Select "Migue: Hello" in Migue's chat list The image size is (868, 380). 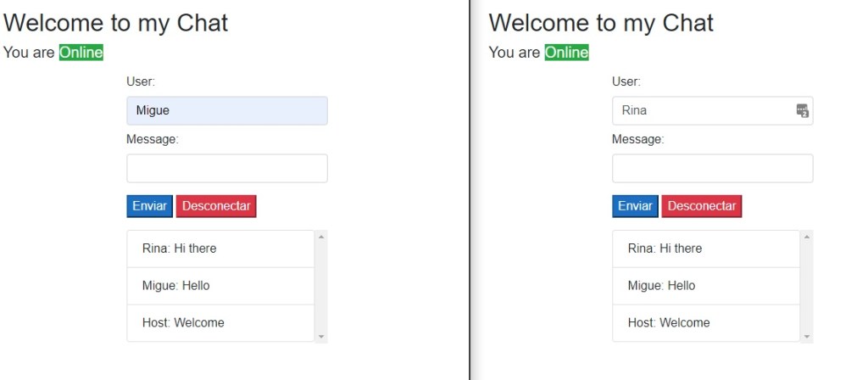(x=220, y=286)
